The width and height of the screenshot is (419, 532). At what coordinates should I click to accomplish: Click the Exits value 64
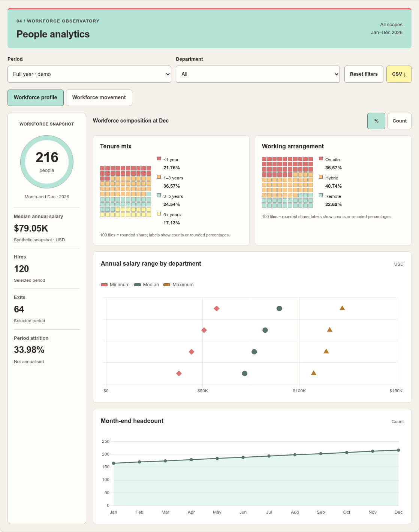click(19, 309)
